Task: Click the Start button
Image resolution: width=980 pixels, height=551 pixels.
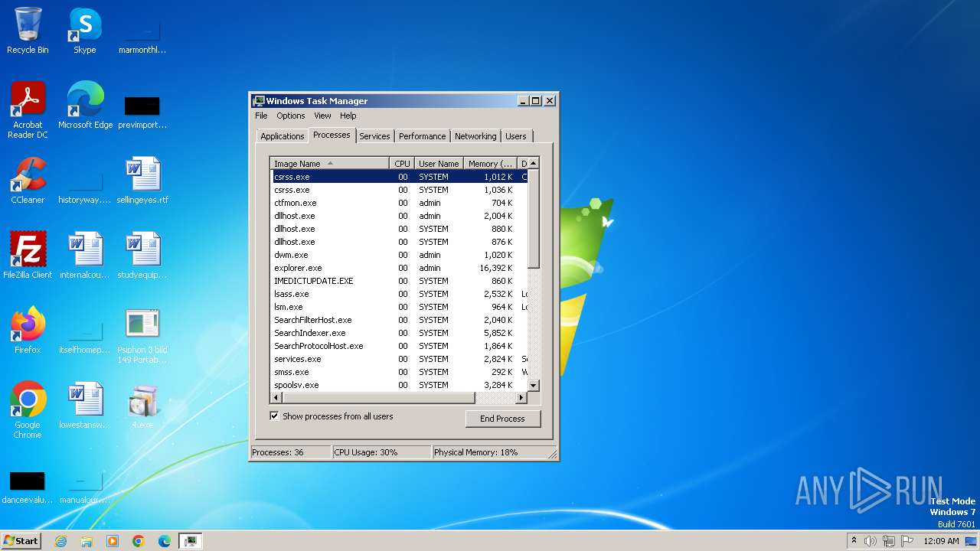Action: point(21,541)
